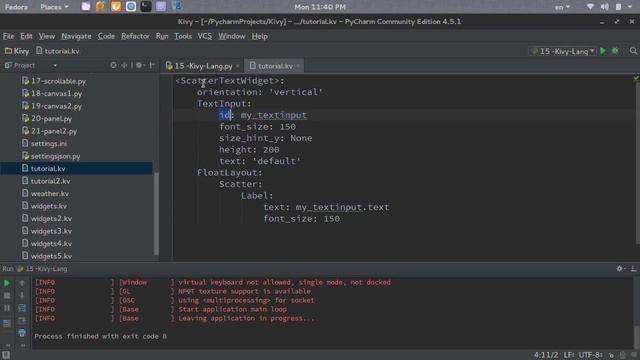The height and width of the screenshot is (360, 640).
Task: Click the Project tree vertical scrollbar
Action: (x=156, y=213)
